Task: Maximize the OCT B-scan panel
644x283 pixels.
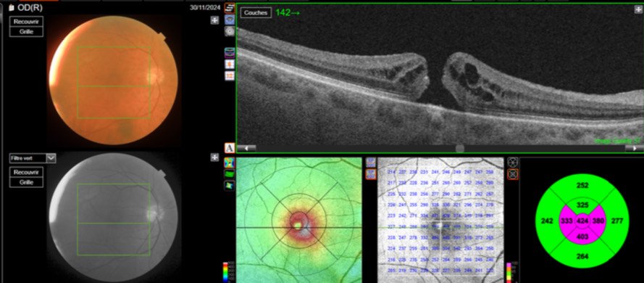Action: [x=639, y=10]
